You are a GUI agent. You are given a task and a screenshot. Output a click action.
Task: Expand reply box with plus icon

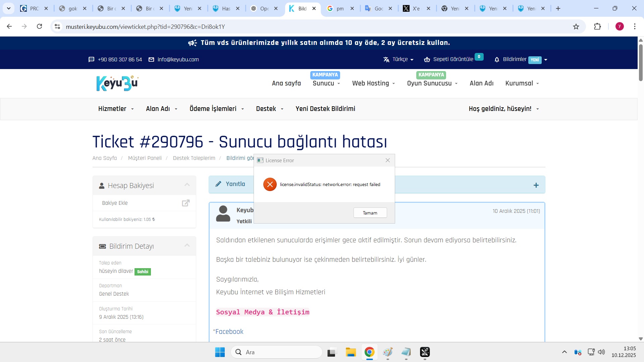tap(536, 185)
